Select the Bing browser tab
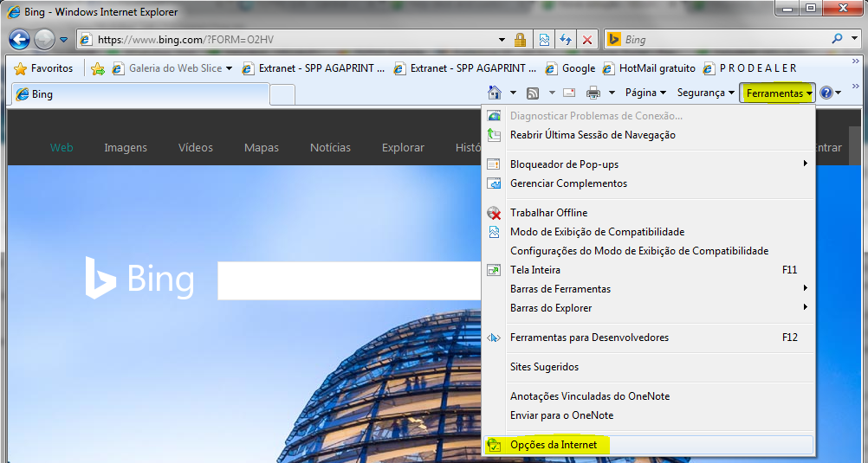The height and width of the screenshot is (463, 868). coord(140,94)
